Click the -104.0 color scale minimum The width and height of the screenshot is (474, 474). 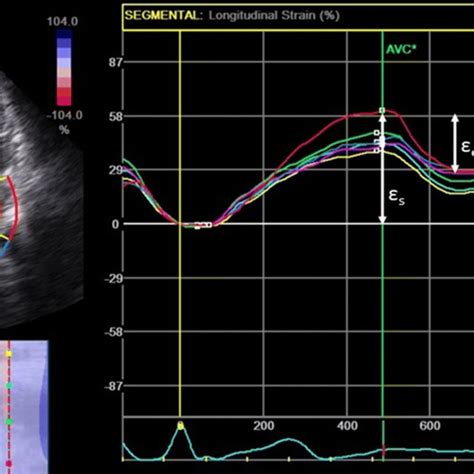(x=64, y=115)
